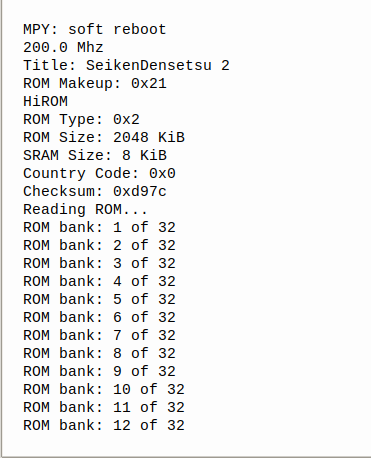Click the 'ROM bank: 3 of 32' line

99,263
